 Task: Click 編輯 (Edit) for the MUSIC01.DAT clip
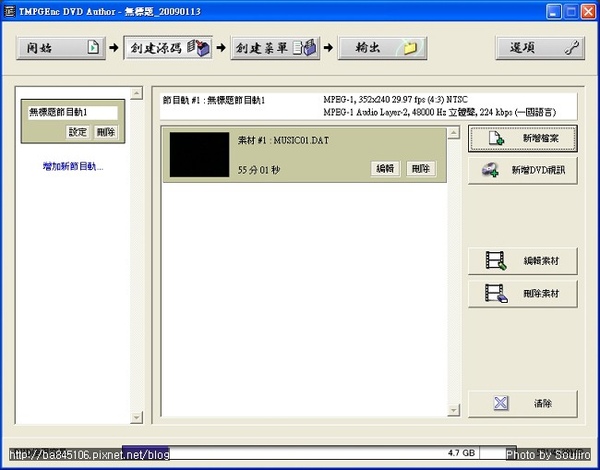[385, 169]
